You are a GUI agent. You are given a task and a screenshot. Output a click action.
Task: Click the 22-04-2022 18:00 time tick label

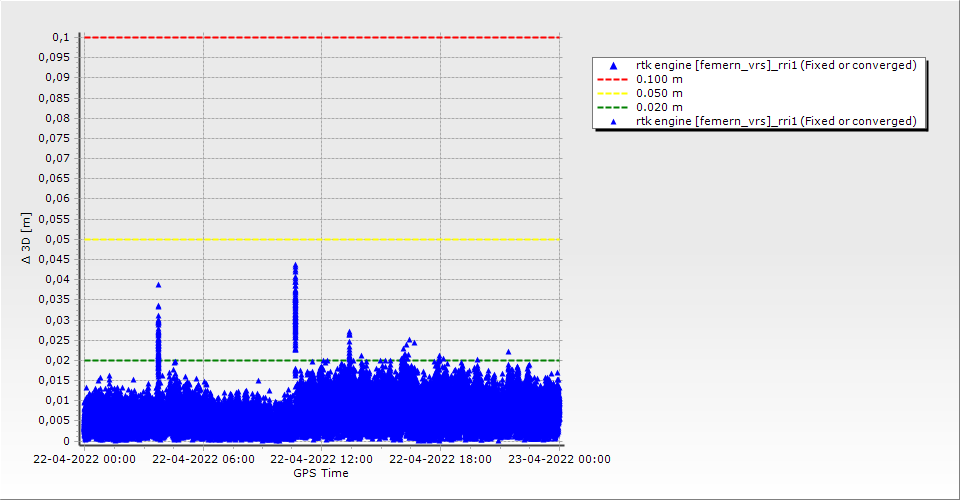tap(440, 459)
